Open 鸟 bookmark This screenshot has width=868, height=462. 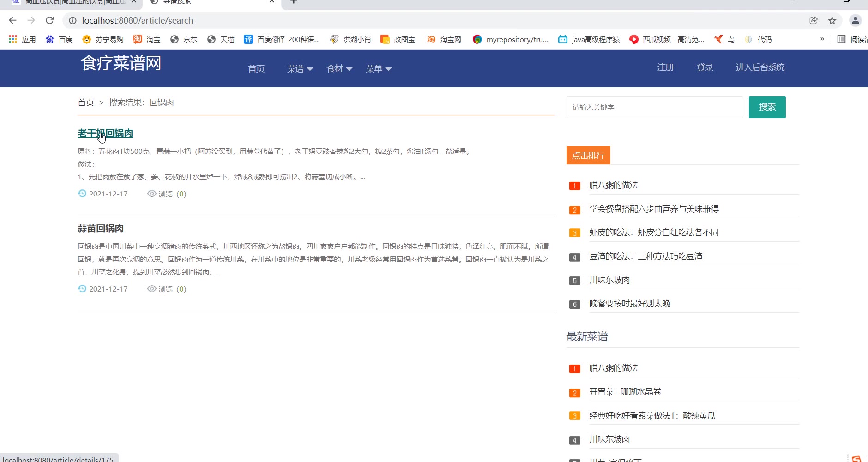(x=724, y=39)
